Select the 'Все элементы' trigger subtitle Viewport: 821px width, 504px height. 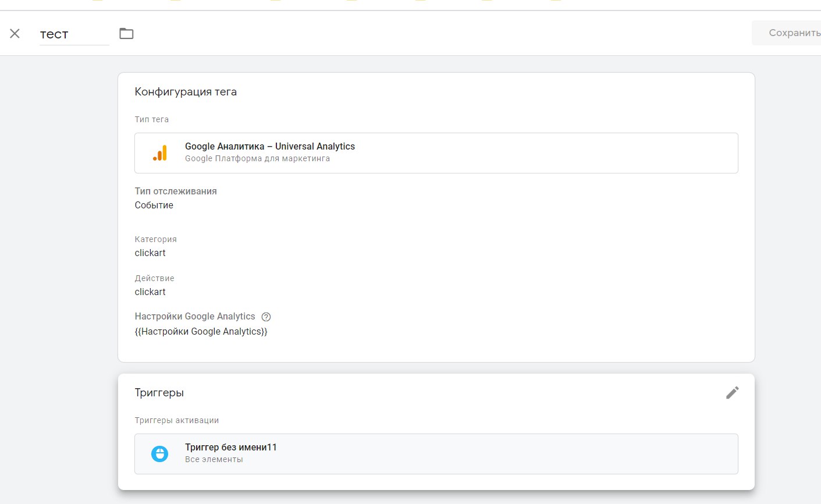214,459
